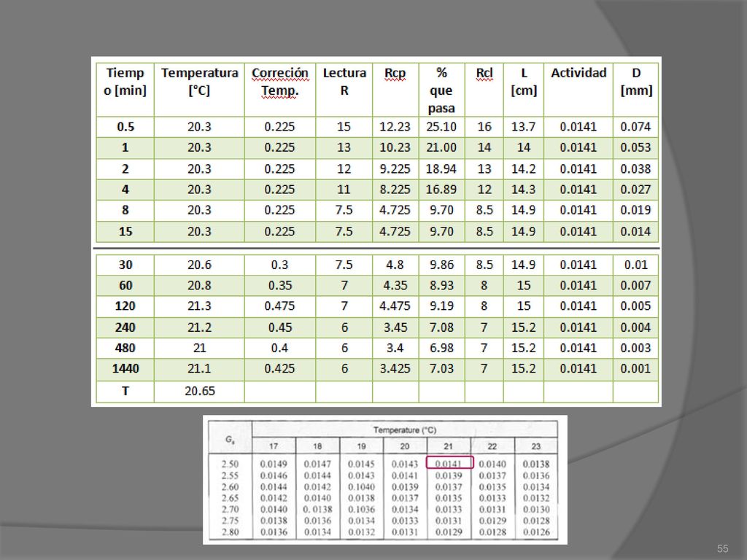Click the time value 1440 row label
747x560 pixels.
pos(125,368)
